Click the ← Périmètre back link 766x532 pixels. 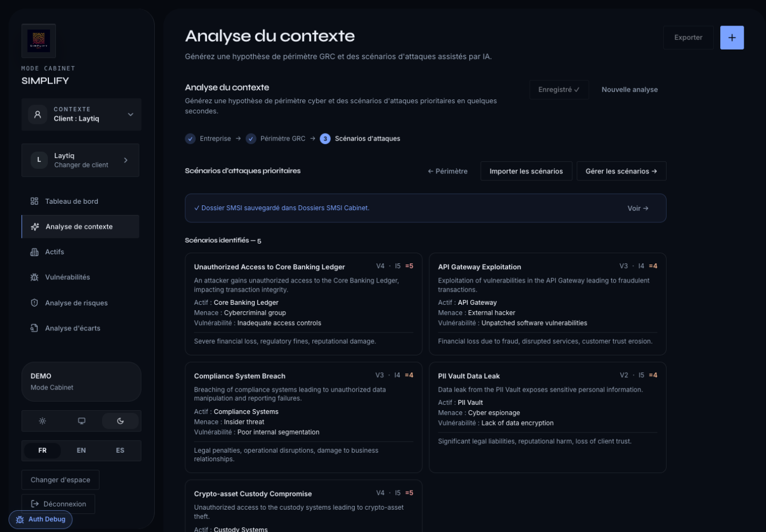[447, 171]
